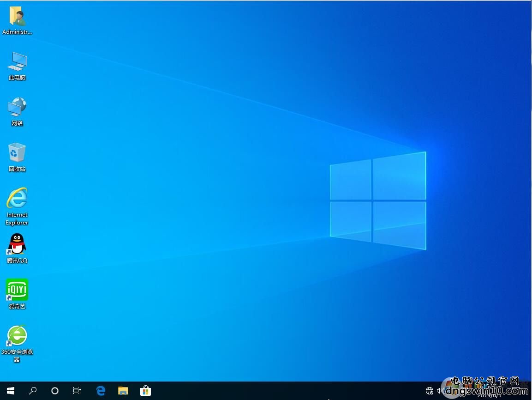Open the Windows Start menu
This screenshot has width=532, height=400.
pos(11,391)
